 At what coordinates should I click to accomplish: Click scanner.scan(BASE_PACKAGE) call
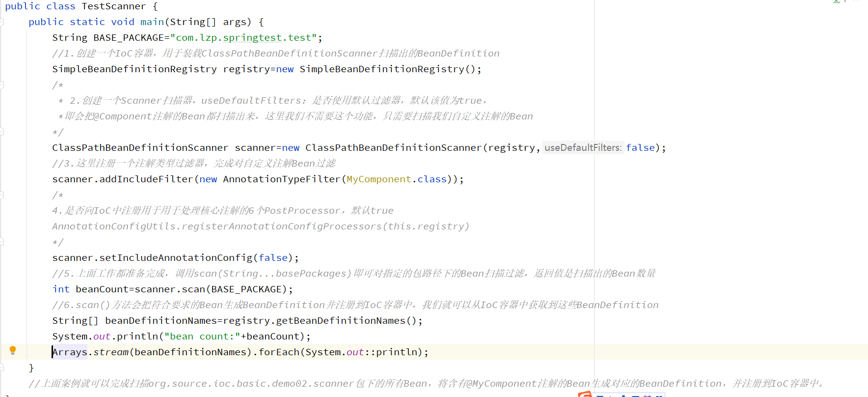pos(211,289)
